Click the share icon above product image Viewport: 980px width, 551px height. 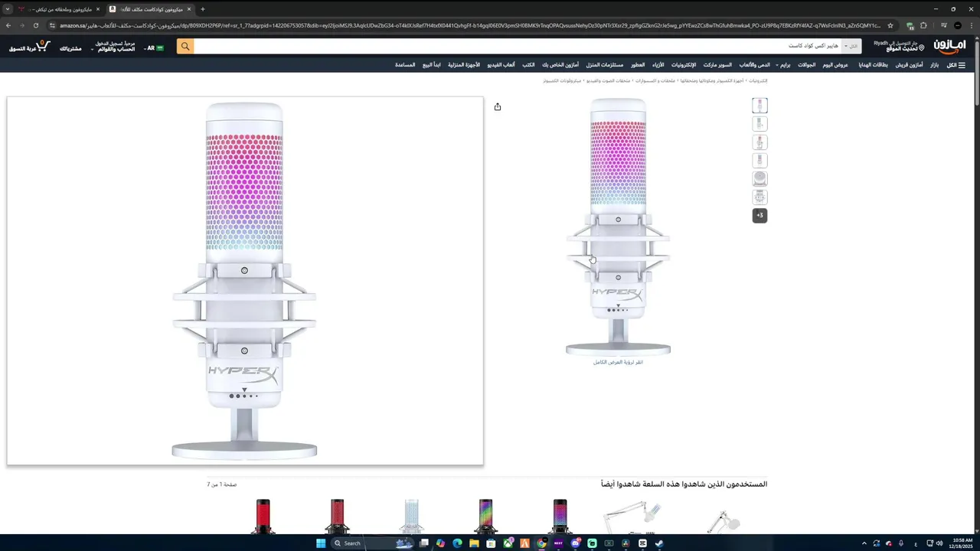(x=498, y=107)
